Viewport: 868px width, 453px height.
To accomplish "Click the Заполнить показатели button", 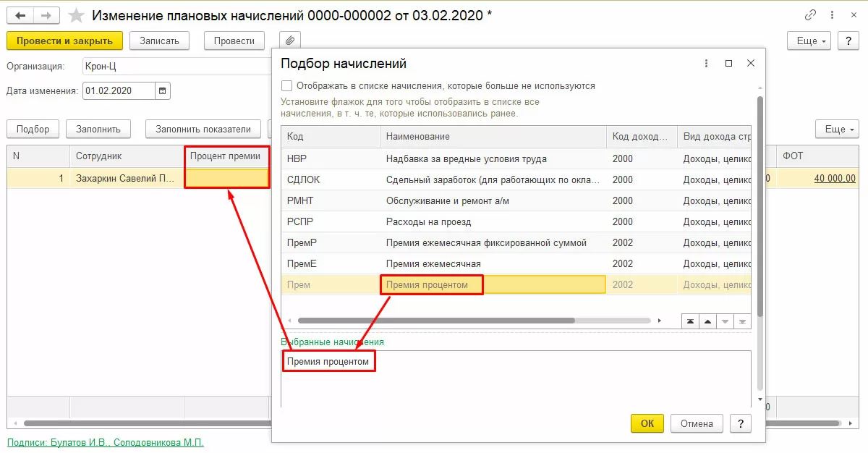I will 203,129.
